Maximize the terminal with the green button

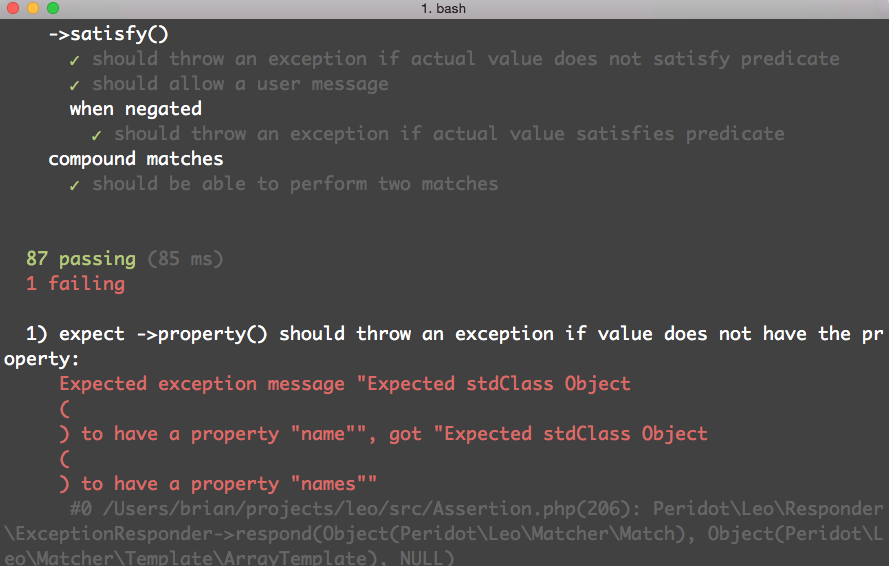pyautogui.click(x=53, y=9)
